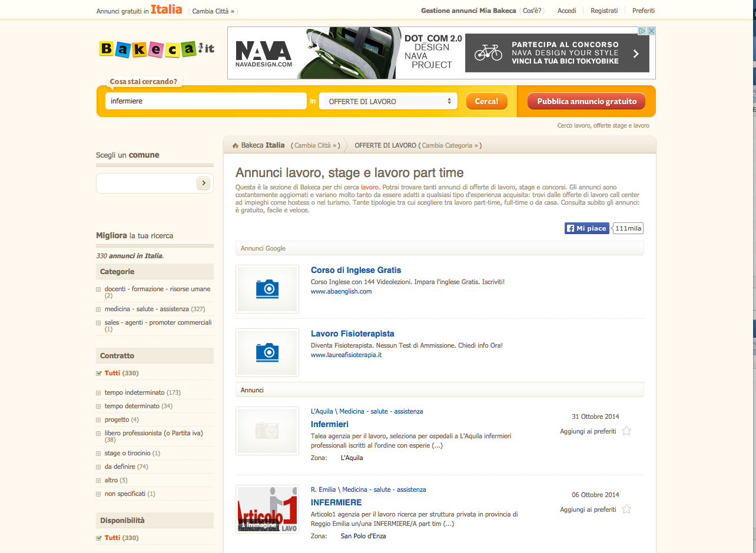
Task: Click the Bakeca.it logo
Action: [155, 49]
